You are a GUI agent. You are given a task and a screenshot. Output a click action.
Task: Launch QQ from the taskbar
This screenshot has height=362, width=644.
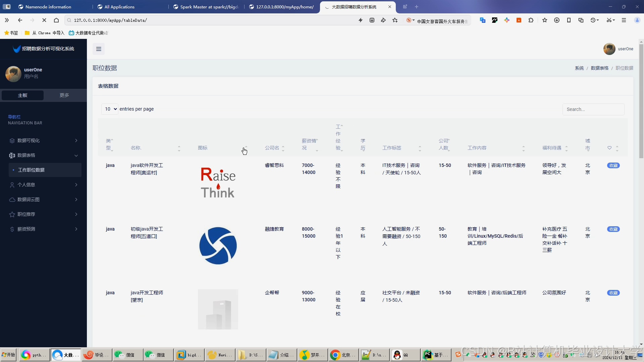(x=404, y=355)
